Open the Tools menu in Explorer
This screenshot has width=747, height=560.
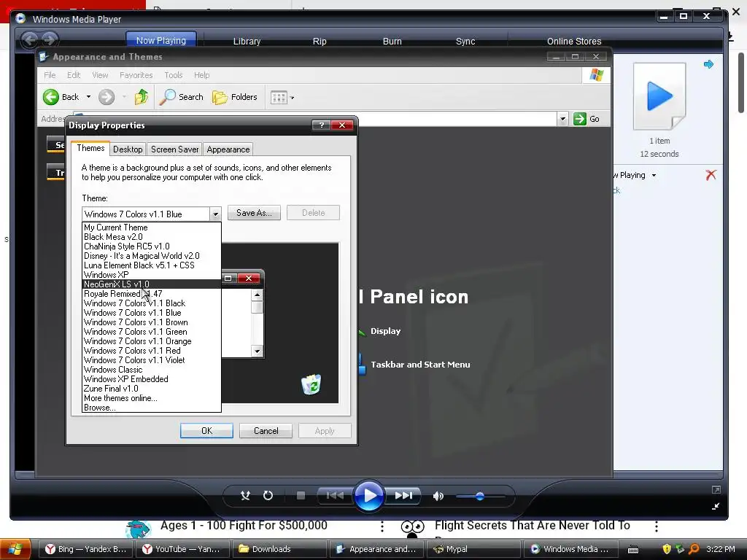click(174, 75)
